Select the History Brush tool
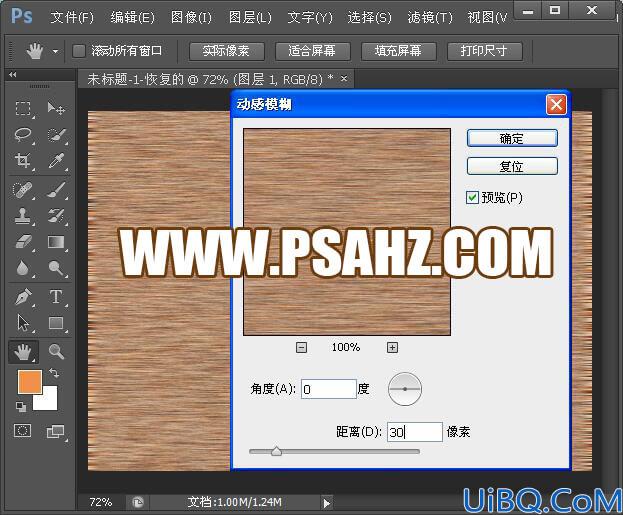Image resolution: width=623 pixels, height=515 pixels. (x=56, y=216)
